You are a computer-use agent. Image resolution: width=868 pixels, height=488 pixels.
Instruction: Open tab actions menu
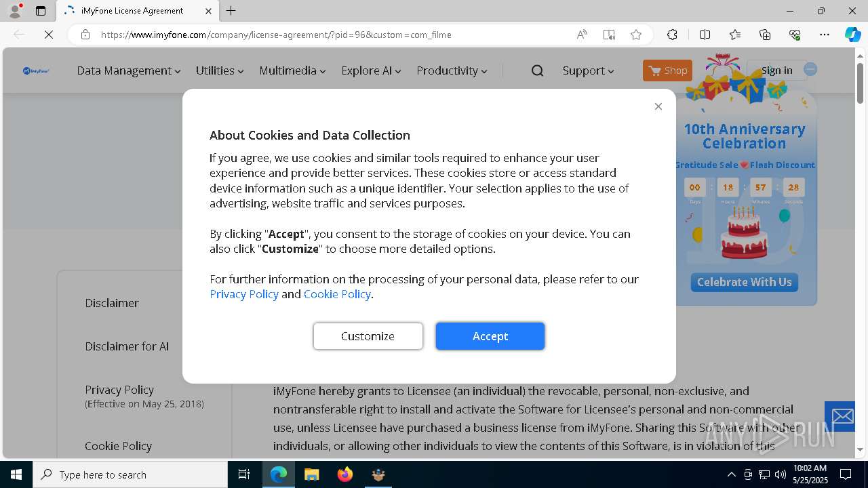tap(41, 11)
